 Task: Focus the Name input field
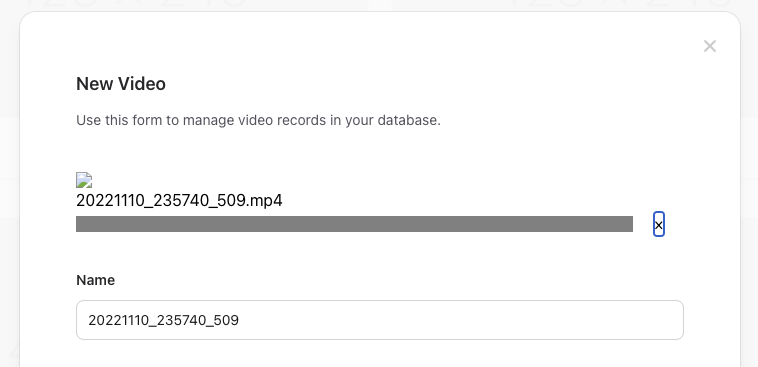pos(380,320)
